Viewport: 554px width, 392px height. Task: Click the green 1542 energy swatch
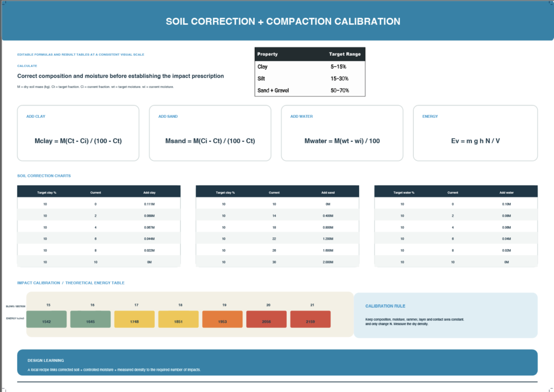[47, 319]
